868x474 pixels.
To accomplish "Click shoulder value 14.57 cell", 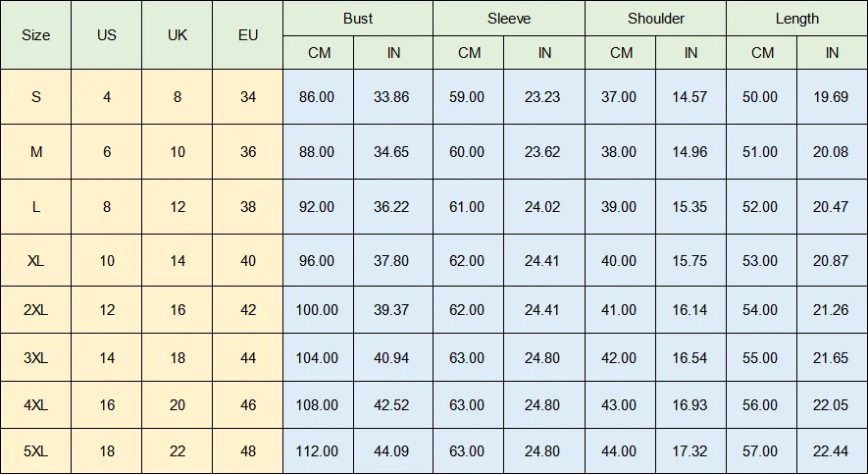I will coord(690,97).
